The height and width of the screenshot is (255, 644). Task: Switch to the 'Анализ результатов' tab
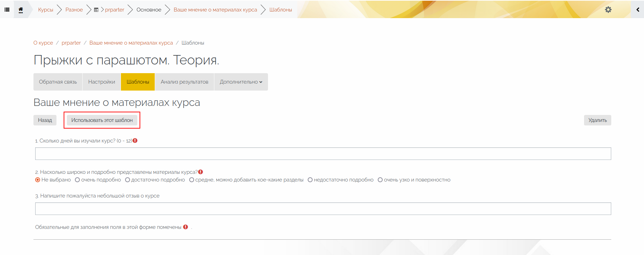184,82
